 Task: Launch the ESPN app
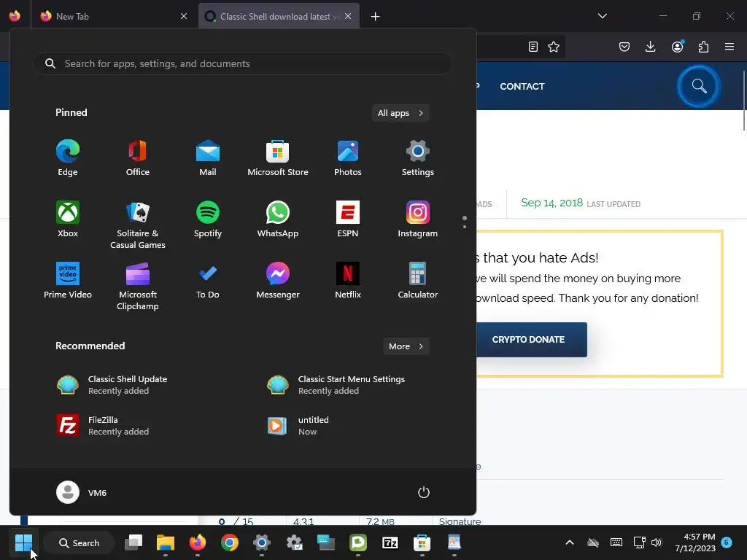pos(348,219)
